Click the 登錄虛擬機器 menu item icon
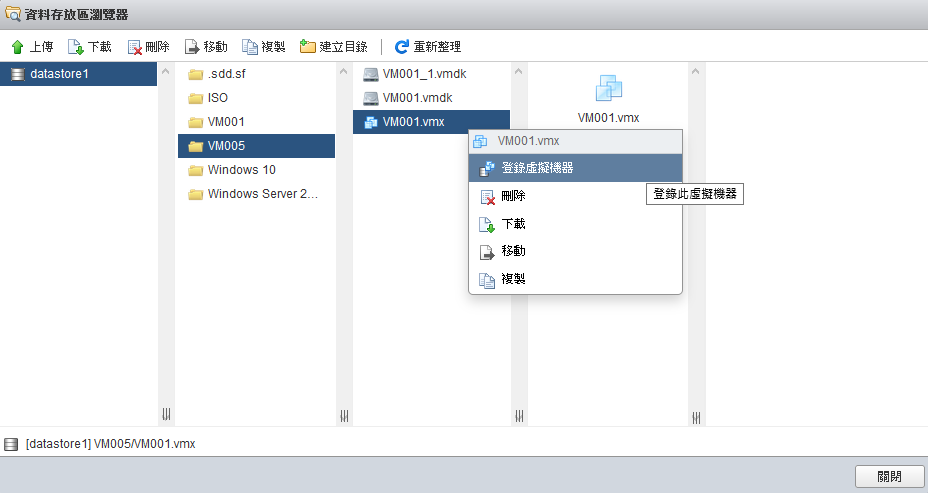The width and height of the screenshot is (928, 493). (x=486, y=169)
